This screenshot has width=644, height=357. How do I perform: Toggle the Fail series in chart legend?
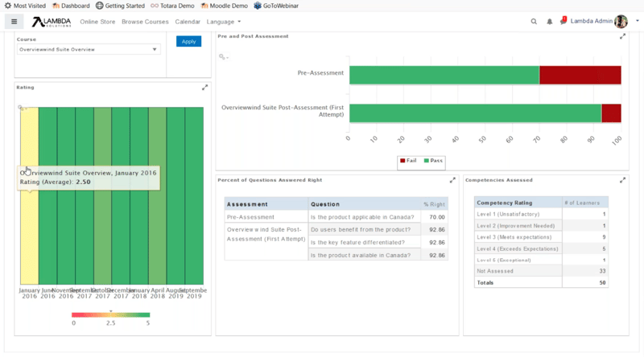407,160
